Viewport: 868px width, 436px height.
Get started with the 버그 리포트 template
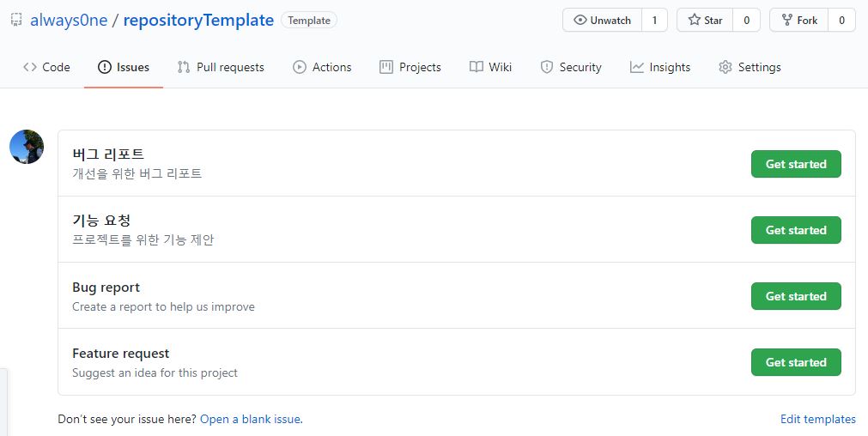(796, 164)
